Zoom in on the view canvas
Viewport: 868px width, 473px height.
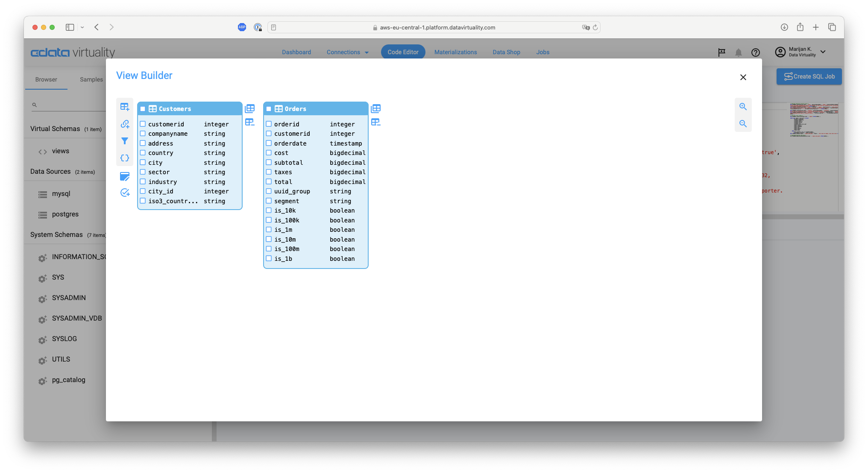tap(743, 106)
